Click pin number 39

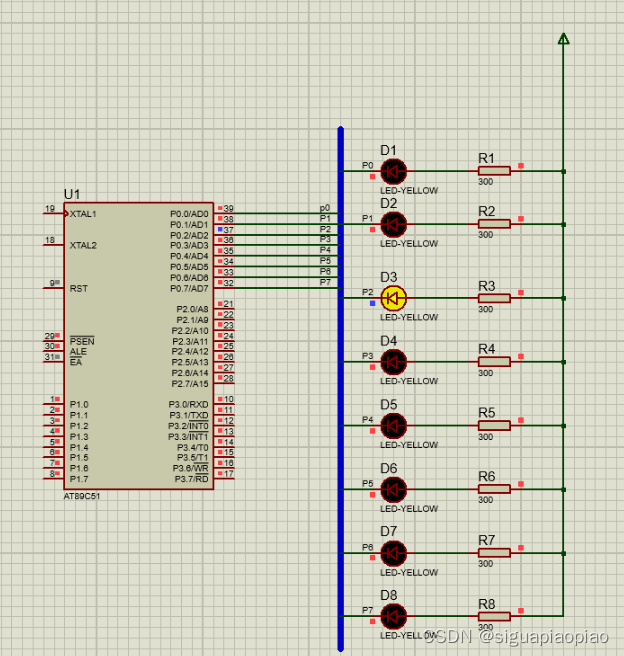pos(228,208)
